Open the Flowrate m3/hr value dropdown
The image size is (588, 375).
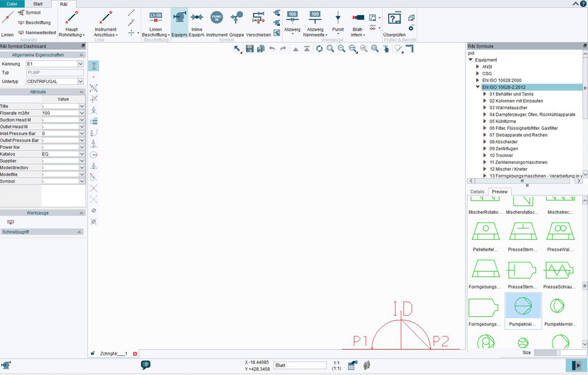[x=82, y=113]
